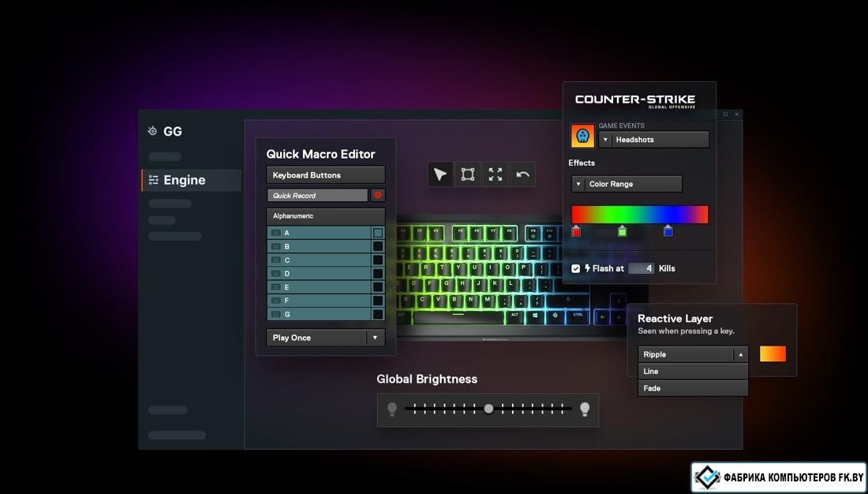This screenshot has width=868, height=494.
Task: Click the skull Headshots event icon
Action: tap(582, 137)
